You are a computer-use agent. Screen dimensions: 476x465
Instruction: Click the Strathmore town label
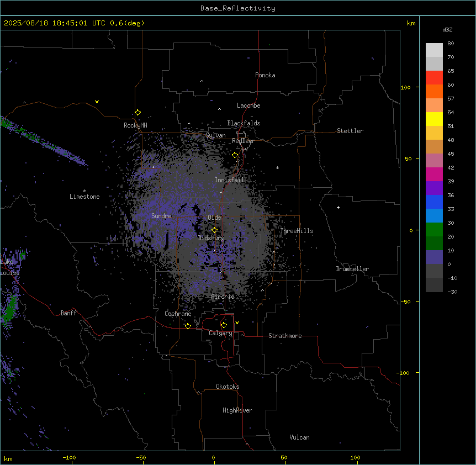click(285, 336)
